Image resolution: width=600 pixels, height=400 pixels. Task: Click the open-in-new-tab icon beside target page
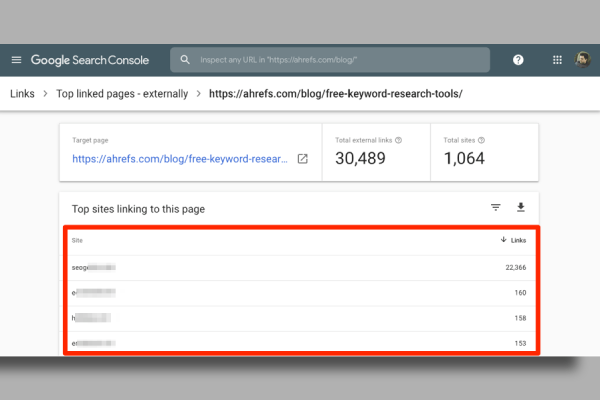click(x=303, y=159)
